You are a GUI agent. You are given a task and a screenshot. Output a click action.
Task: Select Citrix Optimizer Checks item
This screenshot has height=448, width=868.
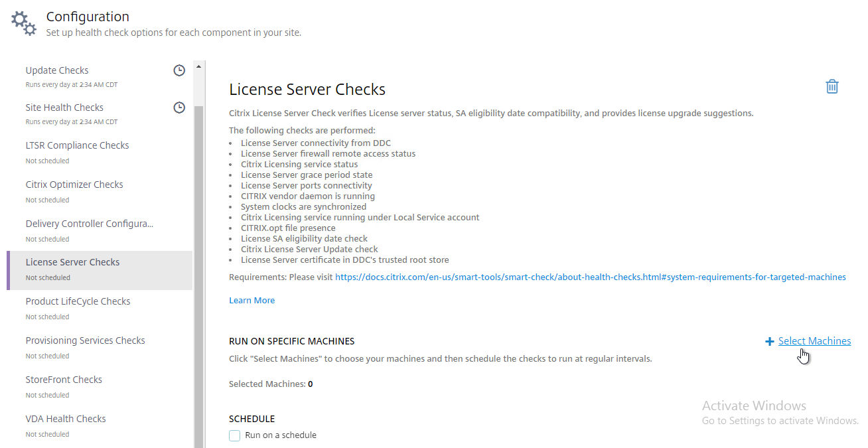(100, 191)
